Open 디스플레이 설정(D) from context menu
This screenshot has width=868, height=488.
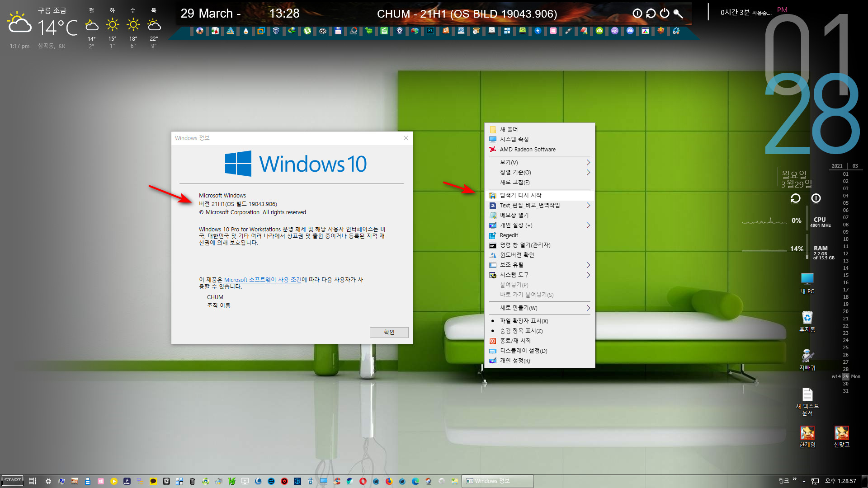539,351
